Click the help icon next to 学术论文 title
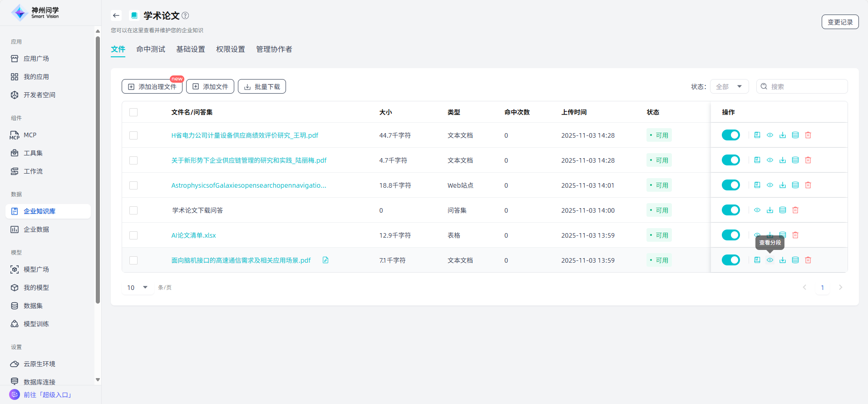Viewport: 868px width, 404px height. (185, 15)
